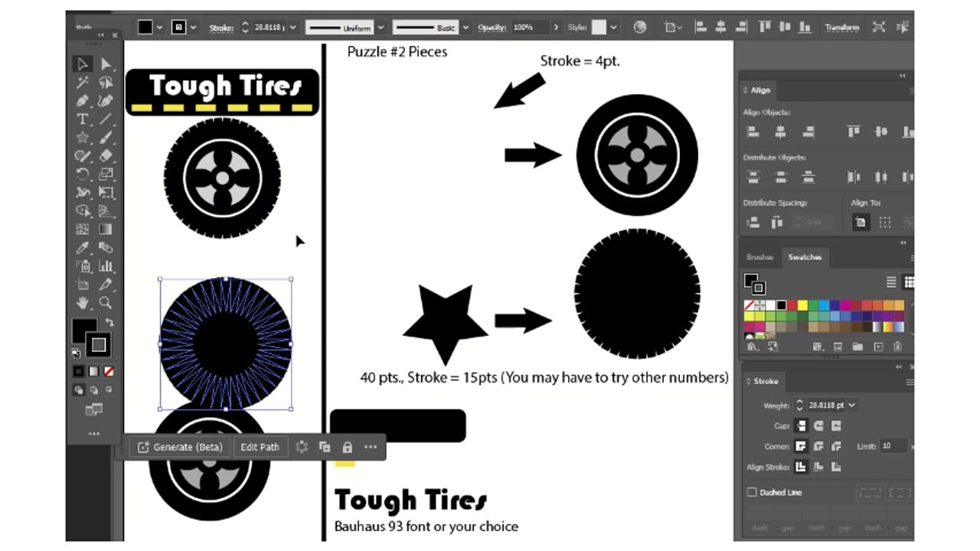Image resolution: width=980 pixels, height=551 pixels.
Task: Align stroke to inside
Action: click(818, 466)
